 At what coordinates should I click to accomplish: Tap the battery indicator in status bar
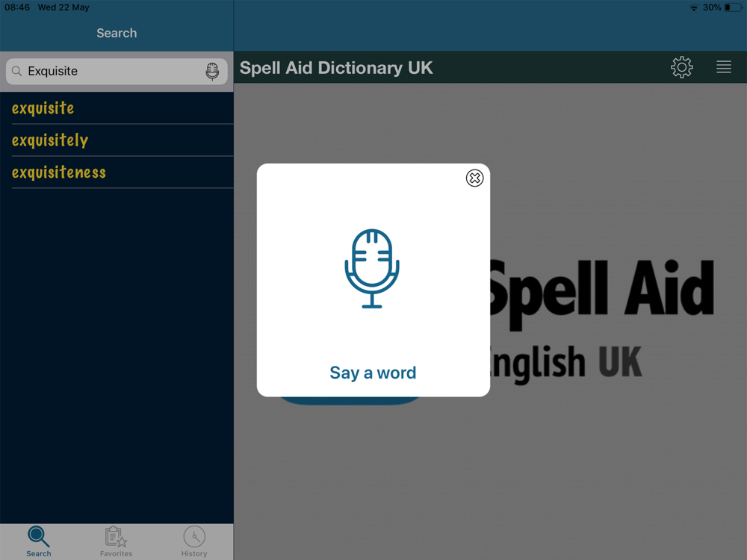pos(734,7)
